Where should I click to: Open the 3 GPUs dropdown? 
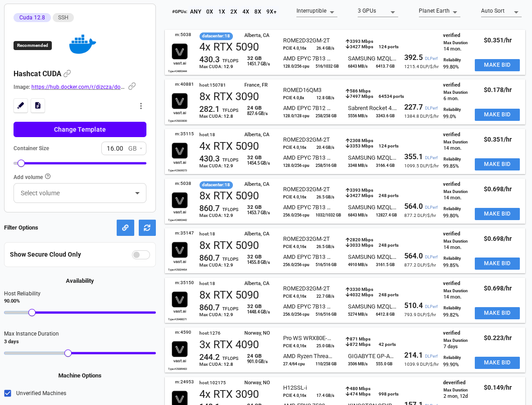[x=377, y=11]
